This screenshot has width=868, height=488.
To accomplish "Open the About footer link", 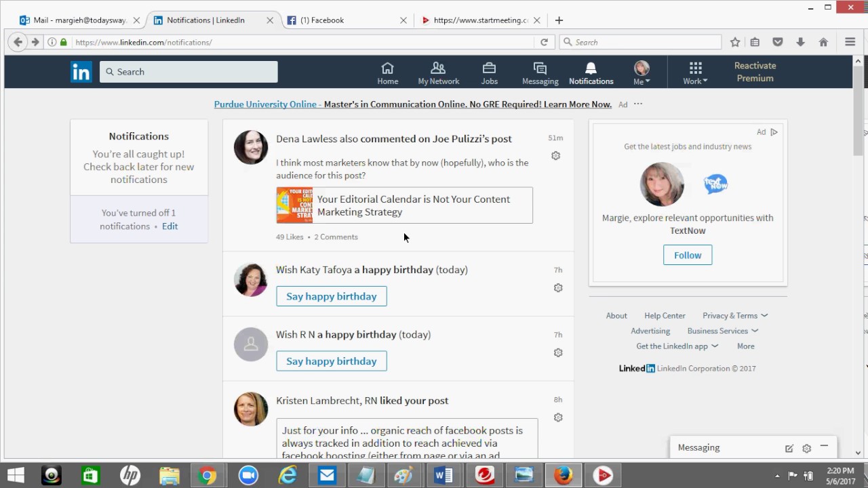I will point(616,316).
